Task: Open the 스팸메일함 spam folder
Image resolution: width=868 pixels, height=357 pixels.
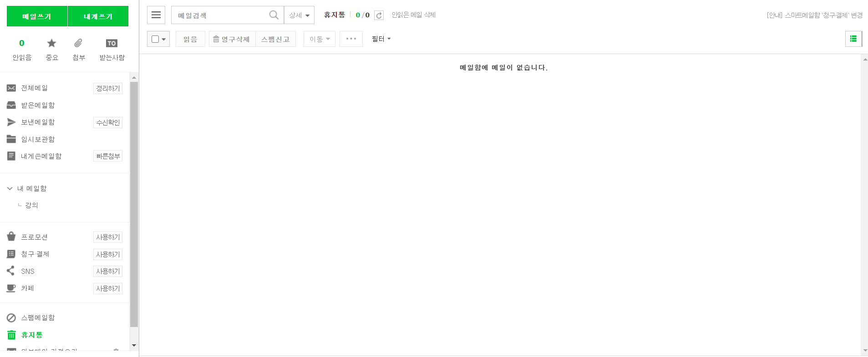Action: [x=38, y=318]
